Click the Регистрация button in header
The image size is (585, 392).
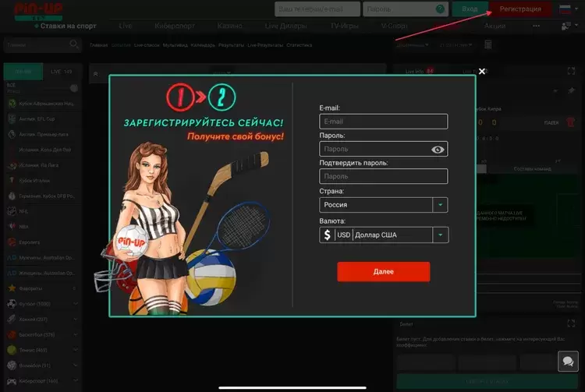[x=520, y=9]
